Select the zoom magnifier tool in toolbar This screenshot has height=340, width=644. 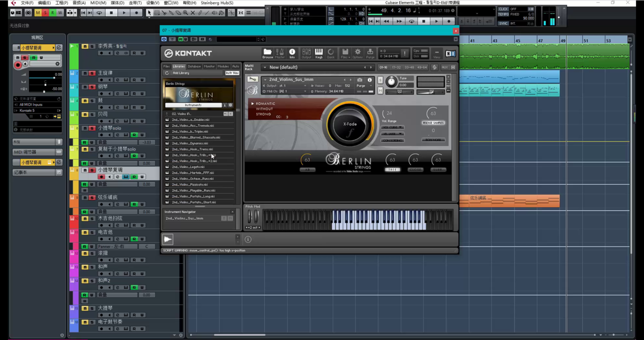185,13
